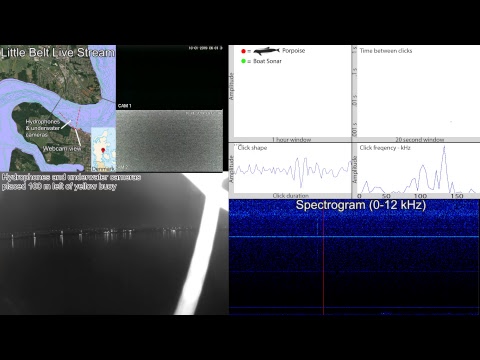Click the "Hydrophones & underwater cameras" map label
Image resolution: width=480 pixels, height=360 pixels.
tap(42, 128)
